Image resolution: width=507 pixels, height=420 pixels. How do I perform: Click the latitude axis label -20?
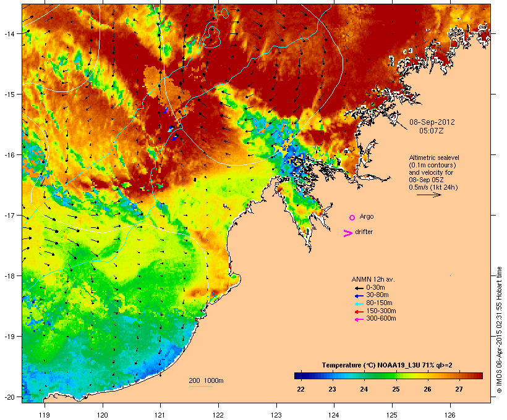point(9,397)
